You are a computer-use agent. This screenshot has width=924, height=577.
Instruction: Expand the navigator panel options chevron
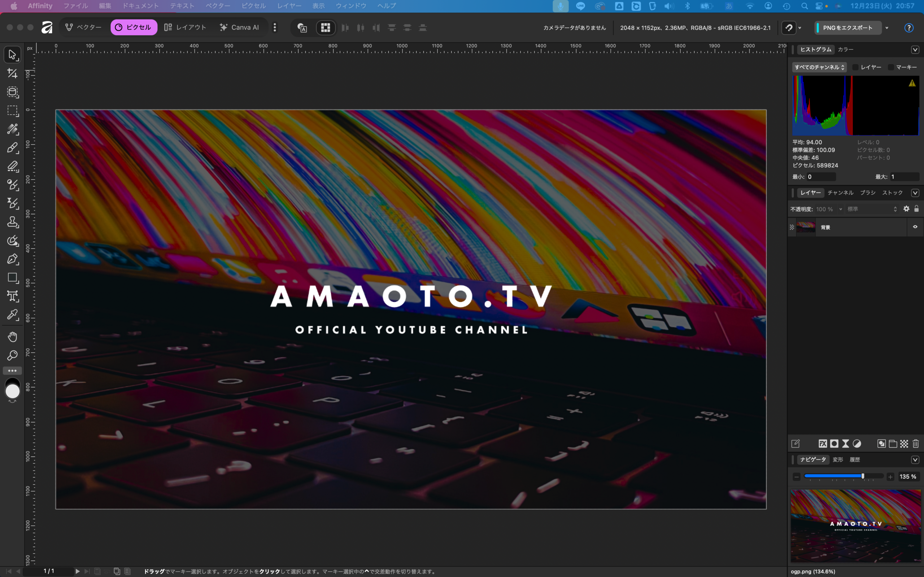915,459
